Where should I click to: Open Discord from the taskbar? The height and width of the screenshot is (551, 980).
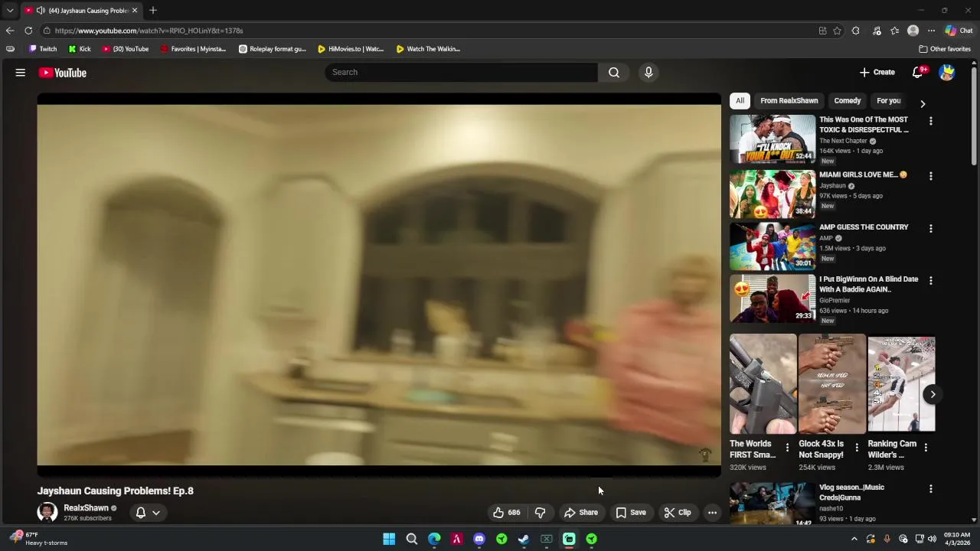tap(479, 539)
